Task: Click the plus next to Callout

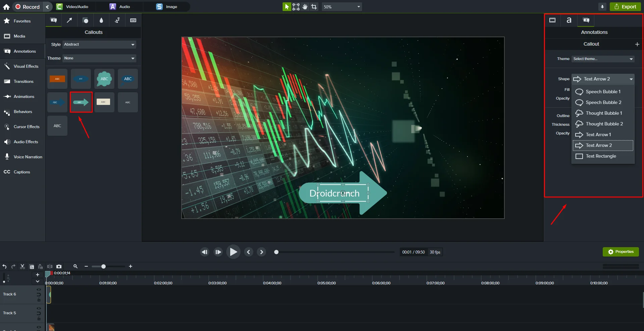Action: click(637, 44)
